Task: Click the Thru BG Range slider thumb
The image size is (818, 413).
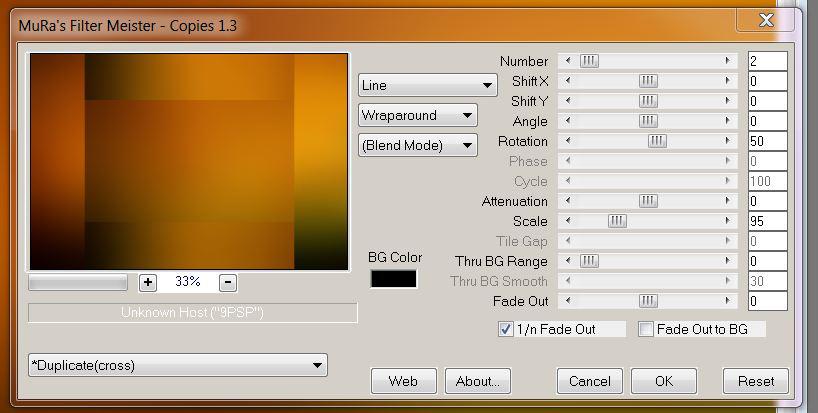Action: pyautogui.click(x=589, y=261)
